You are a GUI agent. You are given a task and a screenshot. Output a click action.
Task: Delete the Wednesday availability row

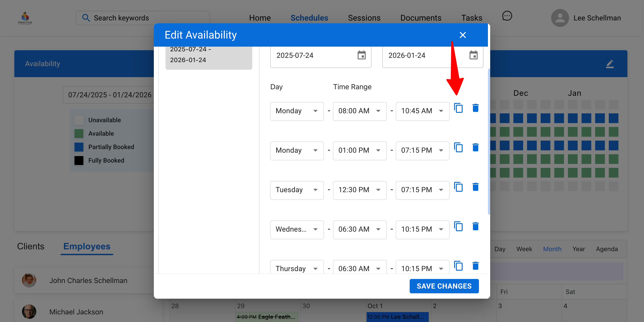(x=475, y=226)
